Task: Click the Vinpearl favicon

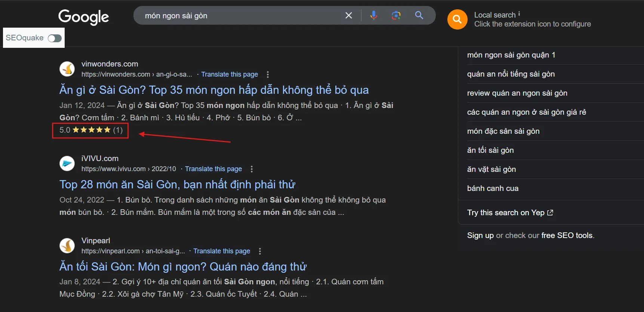Action: [67, 245]
